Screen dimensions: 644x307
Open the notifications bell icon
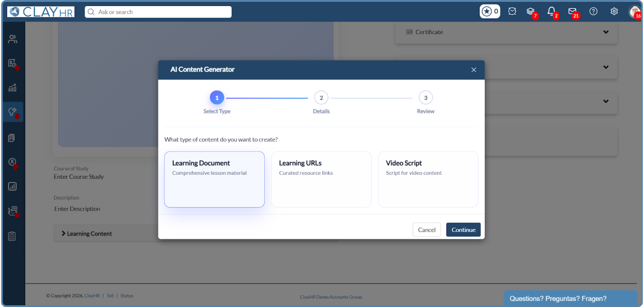(x=552, y=11)
